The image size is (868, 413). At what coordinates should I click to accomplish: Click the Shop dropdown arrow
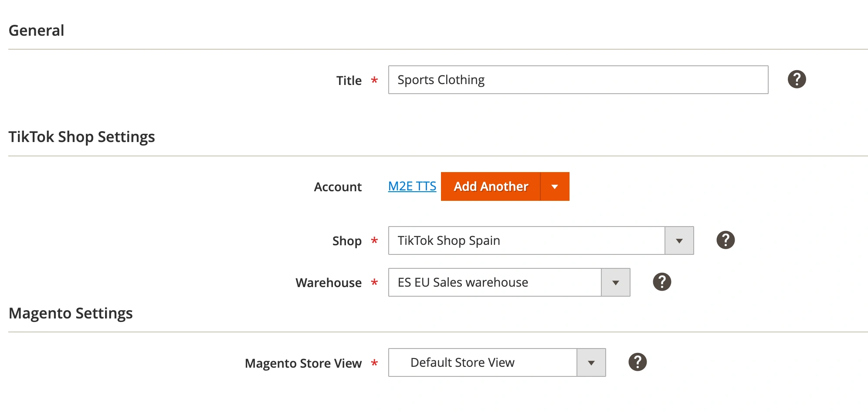(679, 241)
